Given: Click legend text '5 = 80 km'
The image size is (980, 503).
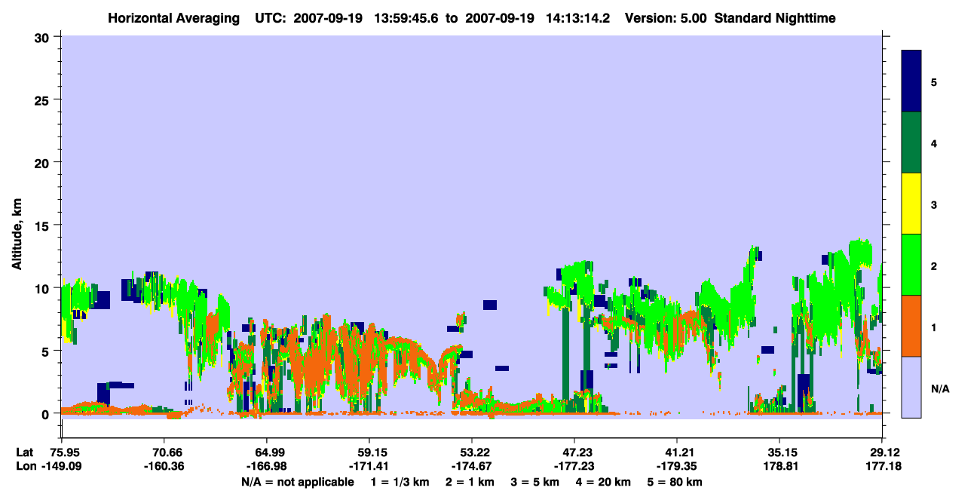Looking at the screenshot, I should [675, 482].
